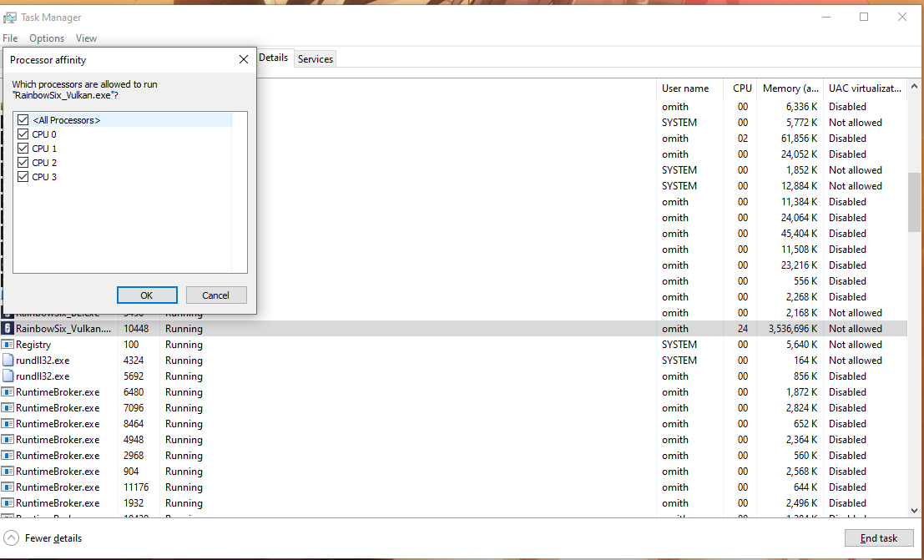Image resolution: width=924 pixels, height=560 pixels.
Task: Click the 164 K memory value
Action: click(805, 361)
